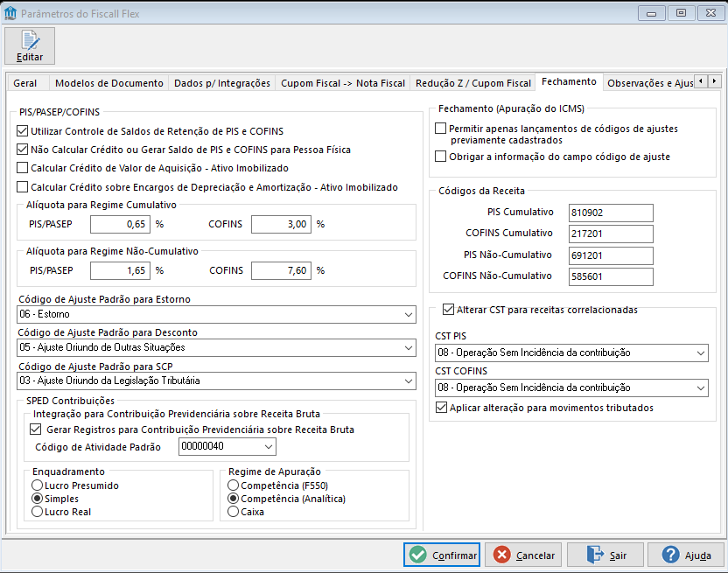The height and width of the screenshot is (573, 728).
Task: Toggle Gerar Registros para Contribuição Previdenciária checkbox
Action: click(35, 429)
